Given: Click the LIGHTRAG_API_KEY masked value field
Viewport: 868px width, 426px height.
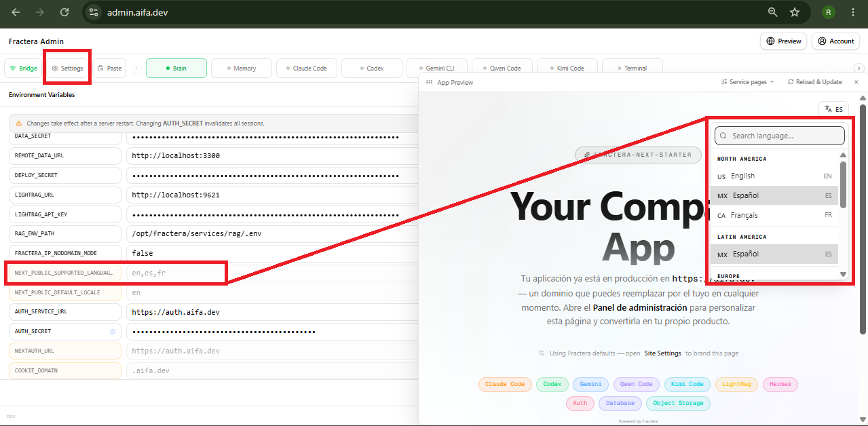Looking at the screenshot, I should pos(271,214).
